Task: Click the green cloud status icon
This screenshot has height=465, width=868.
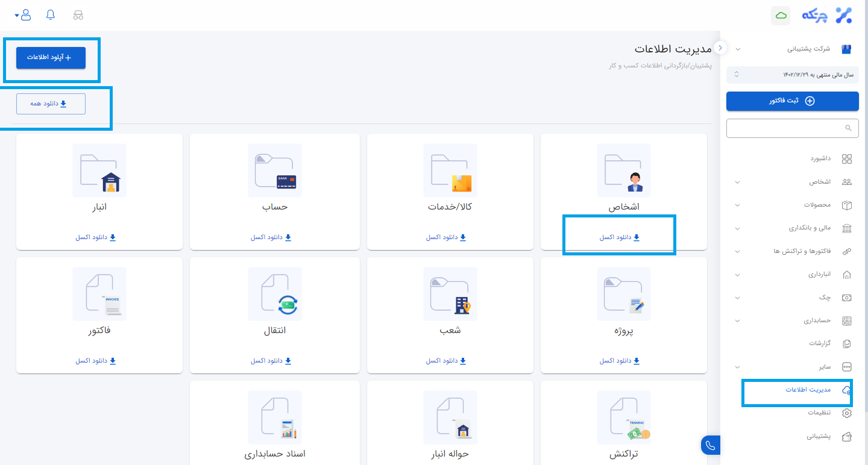Action: pos(781,16)
